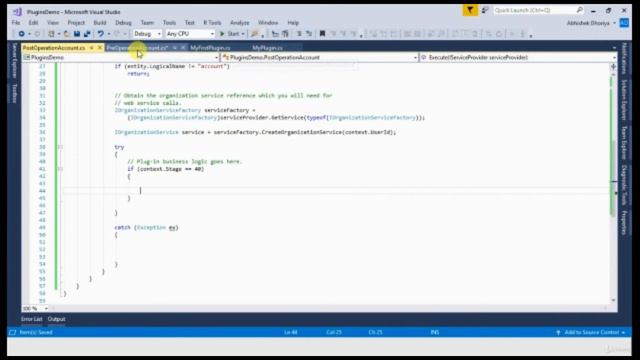This screenshot has height=360, width=640.
Task: Open the Debug menu
Action: tap(123, 23)
